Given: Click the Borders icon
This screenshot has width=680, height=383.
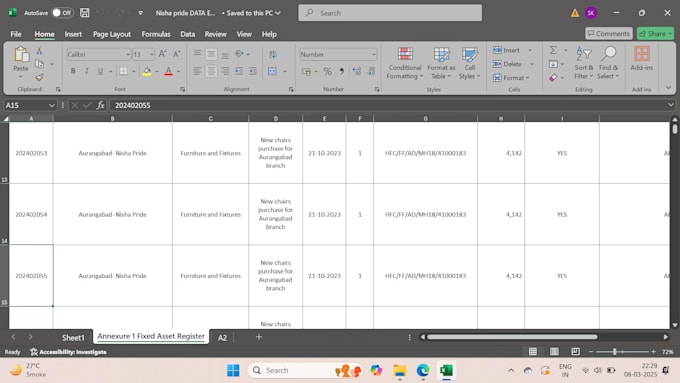Looking at the screenshot, I should (x=124, y=71).
